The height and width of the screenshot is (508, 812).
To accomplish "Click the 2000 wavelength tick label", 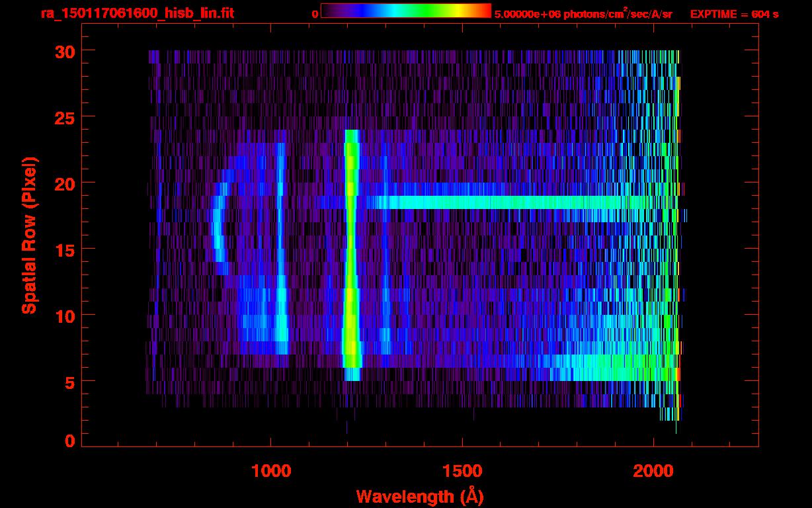I will 653,471.
